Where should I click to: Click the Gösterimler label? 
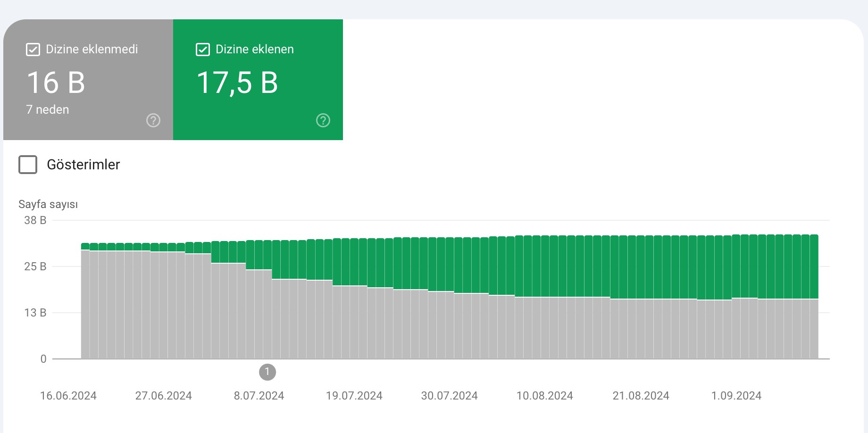83,165
